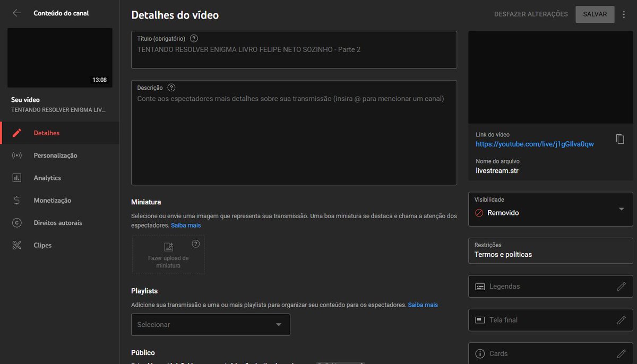The image size is (637, 364).
Task: Click the pencil icon next to Detalhes
Action: pyautogui.click(x=17, y=133)
